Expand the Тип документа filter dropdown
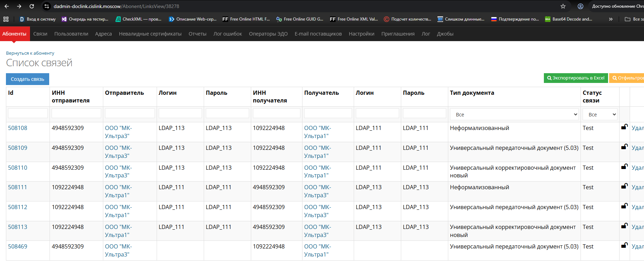Image resolution: width=644 pixels, height=276 pixels. (x=514, y=114)
